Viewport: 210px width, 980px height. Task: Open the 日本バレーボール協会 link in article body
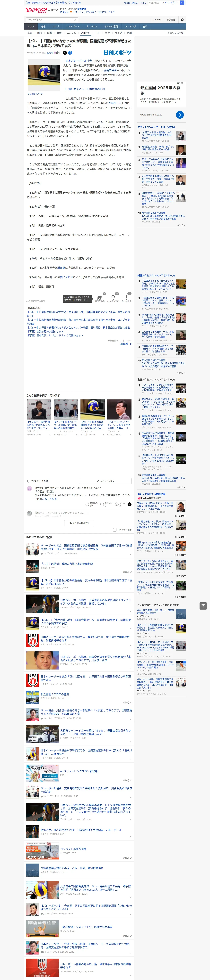pyautogui.click(x=79, y=61)
